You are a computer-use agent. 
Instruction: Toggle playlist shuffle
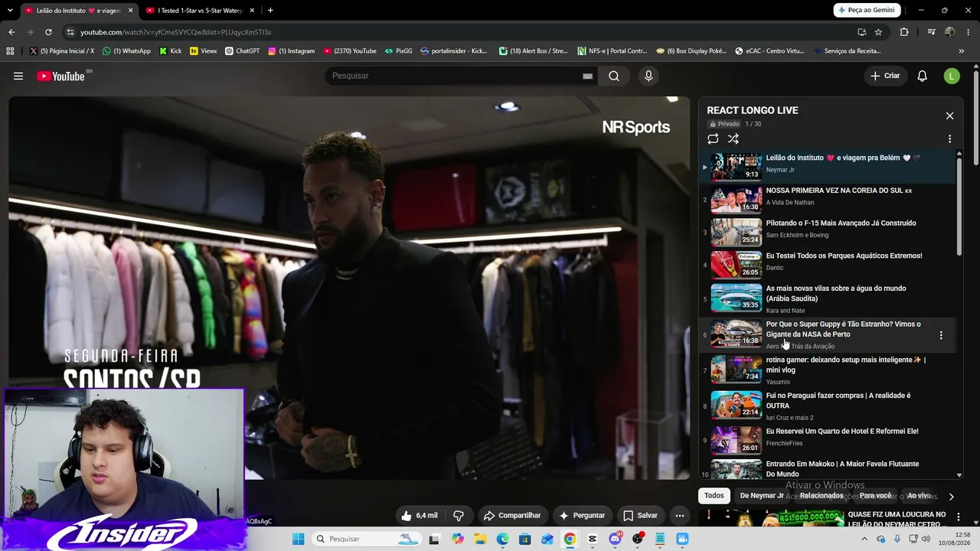pyautogui.click(x=733, y=139)
